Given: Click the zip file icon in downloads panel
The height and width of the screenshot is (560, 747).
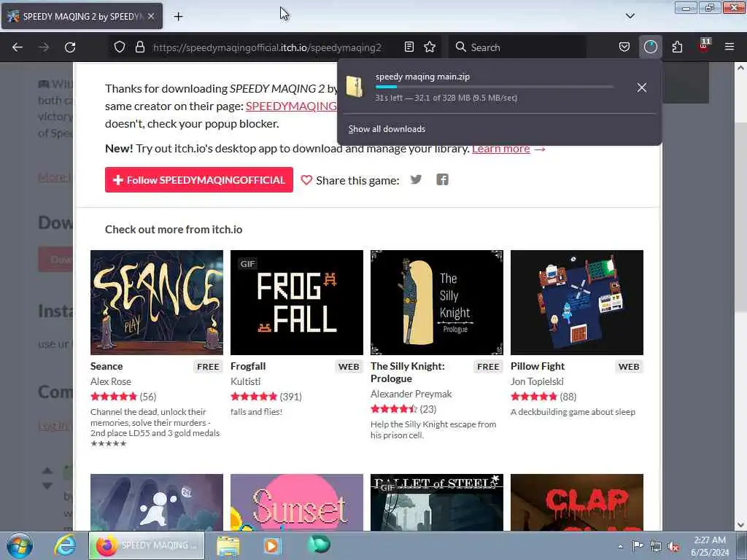Looking at the screenshot, I should click(x=355, y=87).
